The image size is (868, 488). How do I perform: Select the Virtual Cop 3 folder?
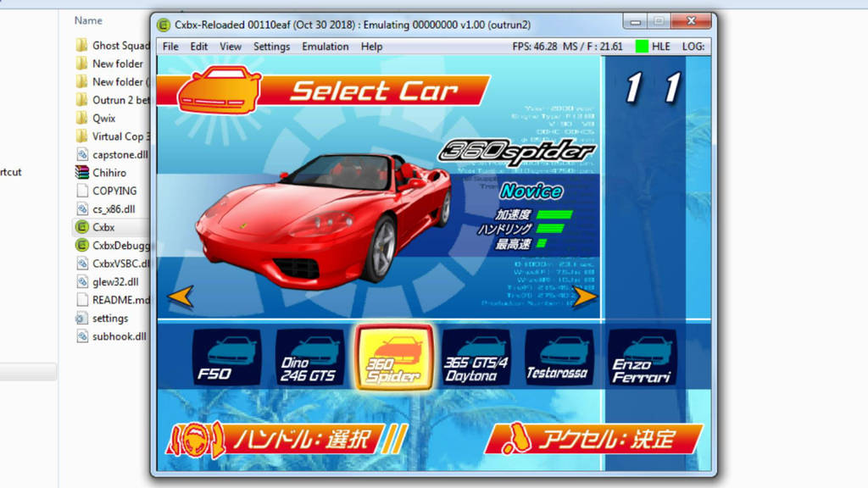[x=113, y=136]
